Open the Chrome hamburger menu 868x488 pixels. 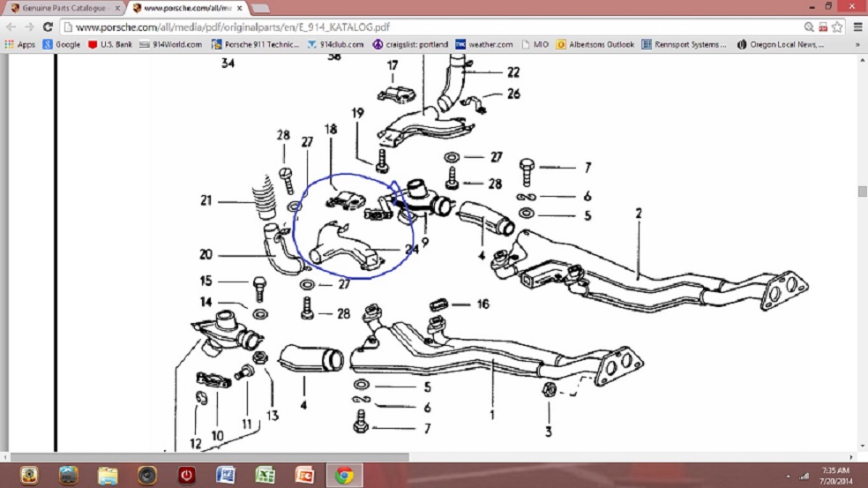[857, 27]
